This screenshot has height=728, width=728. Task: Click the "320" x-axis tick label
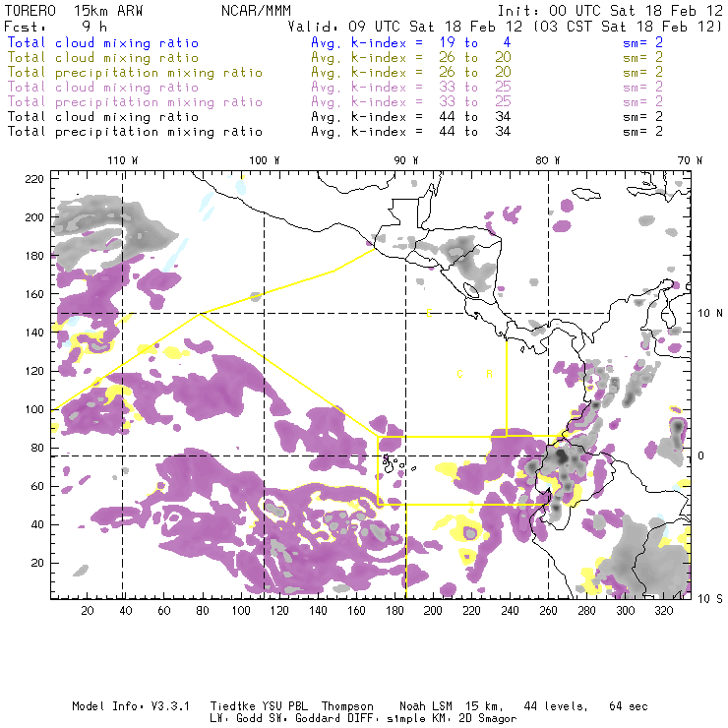pos(664,611)
